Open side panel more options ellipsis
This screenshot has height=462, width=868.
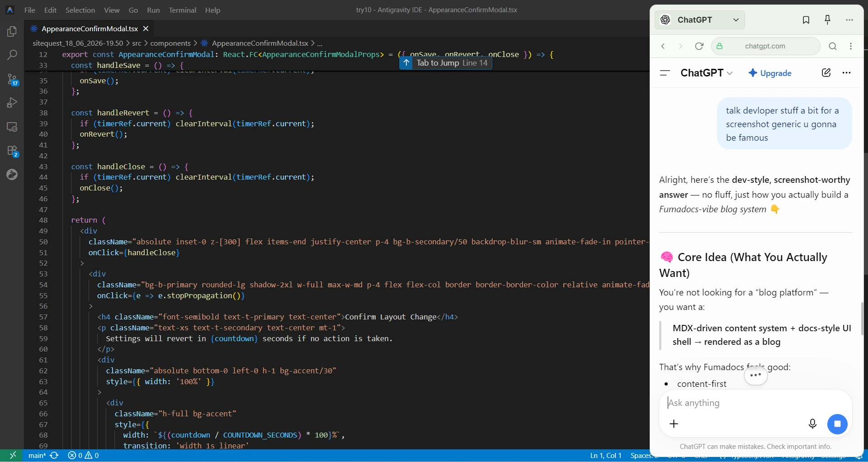[x=849, y=20]
